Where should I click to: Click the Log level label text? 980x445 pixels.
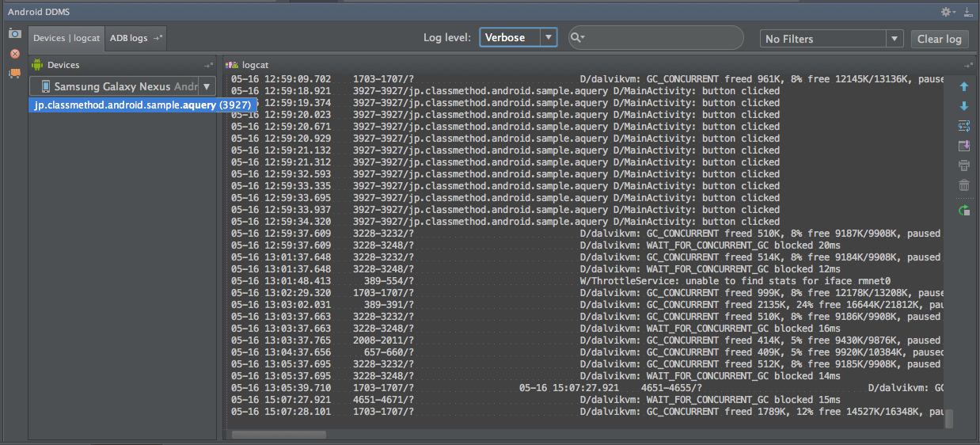coord(448,38)
